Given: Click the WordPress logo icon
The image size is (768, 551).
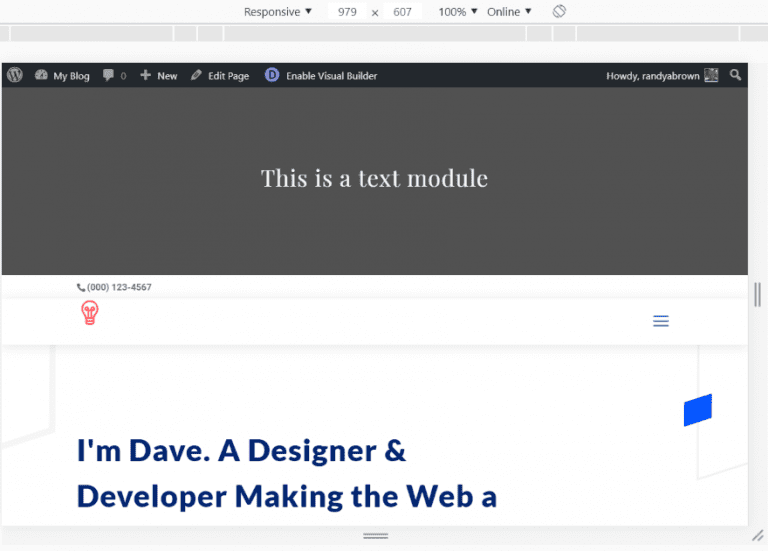Looking at the screenshot, I should (14, 75).
